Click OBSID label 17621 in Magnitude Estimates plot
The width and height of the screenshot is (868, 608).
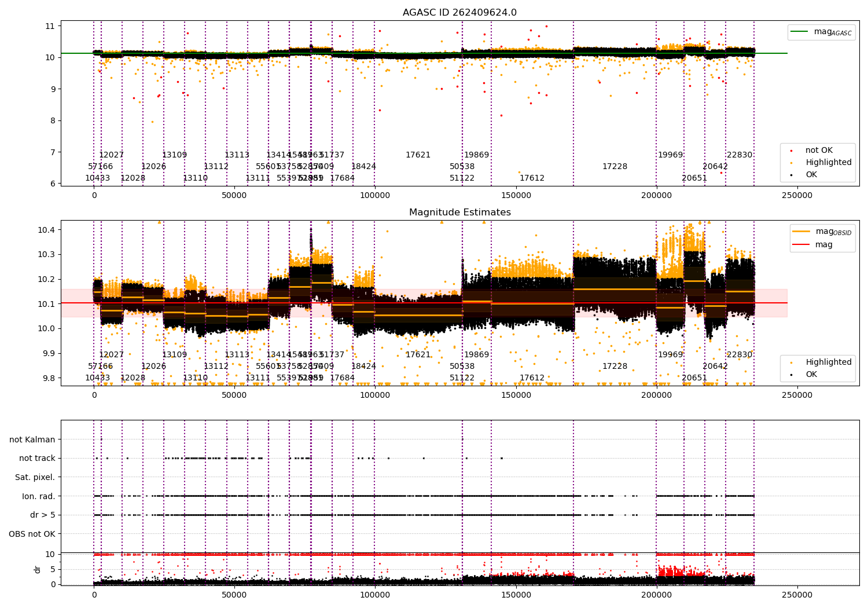pyautogui.click(x=418, y=355)
